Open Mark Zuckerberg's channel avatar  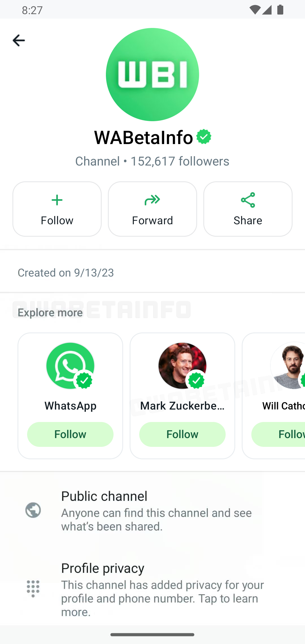tap(182, 366)
